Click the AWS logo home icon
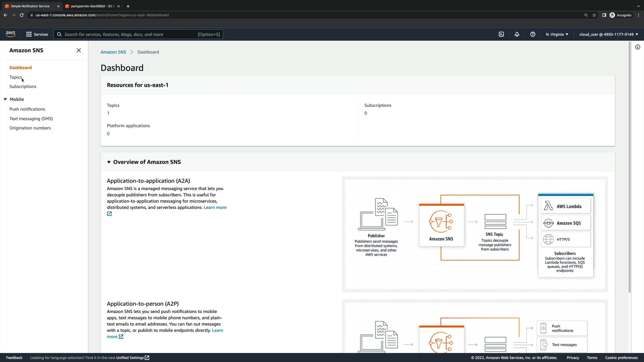 click(10, 34)
